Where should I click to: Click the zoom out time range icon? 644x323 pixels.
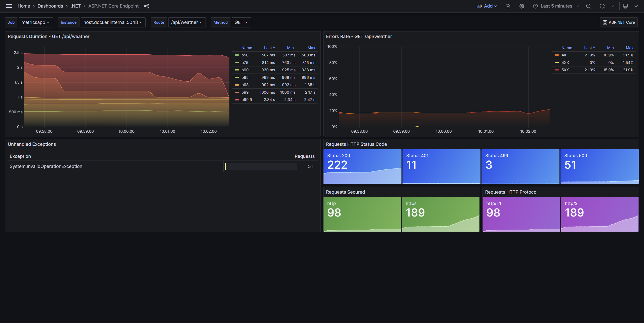pyautogui.click(x=588, y=6)
